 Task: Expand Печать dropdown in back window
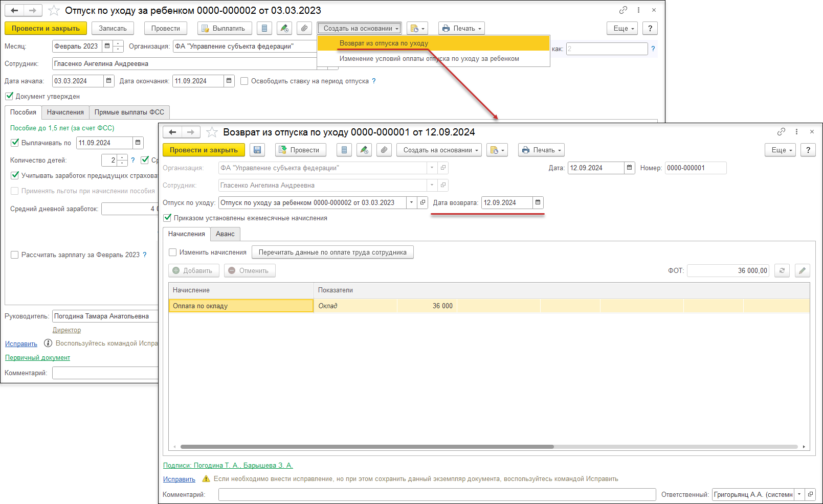pos(461,29)
